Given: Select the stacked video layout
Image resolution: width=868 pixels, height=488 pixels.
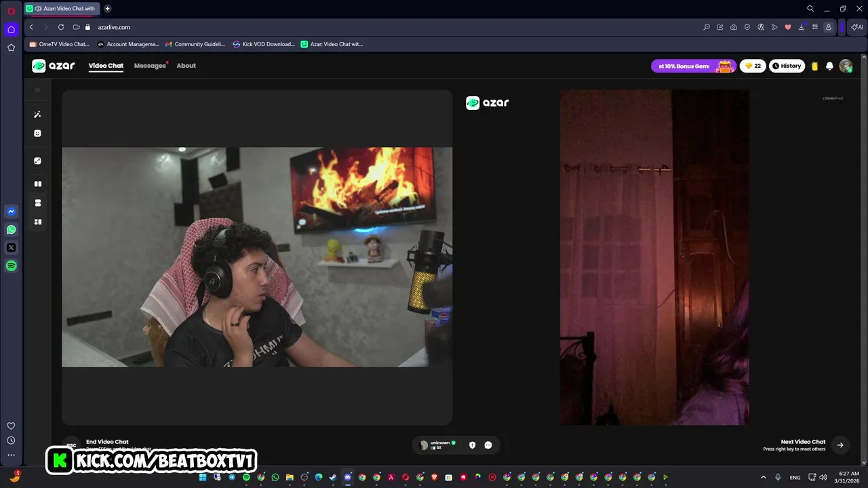Looking at the screenshot, I should click(37, 203).
